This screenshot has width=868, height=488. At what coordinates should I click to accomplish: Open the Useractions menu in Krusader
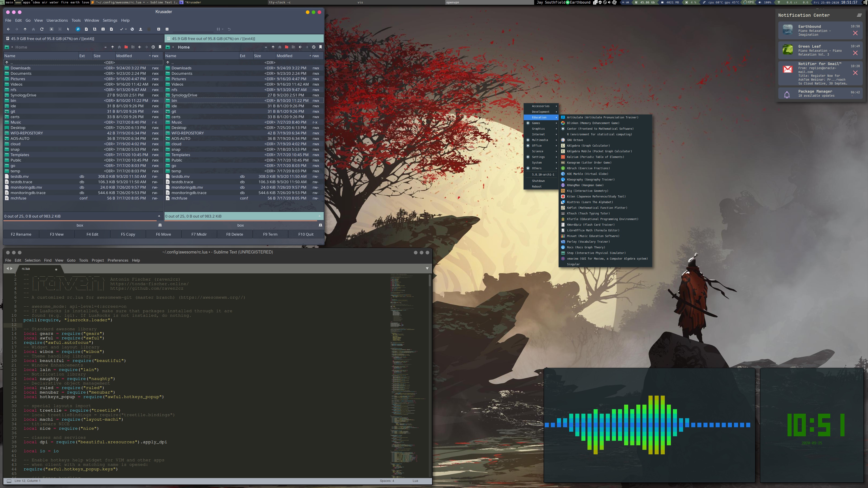pyautogui.click(x=57, y=21)
